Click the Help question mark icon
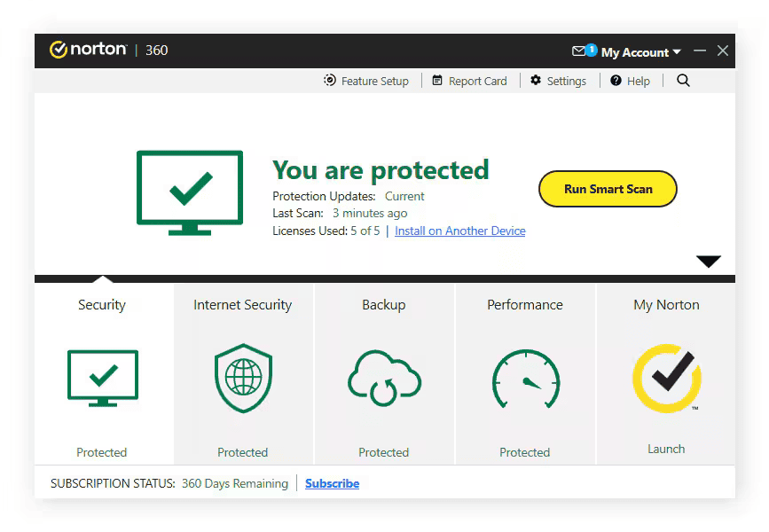Image resolution: width=769 pixels, height=532 pixels. pos(616,81)
